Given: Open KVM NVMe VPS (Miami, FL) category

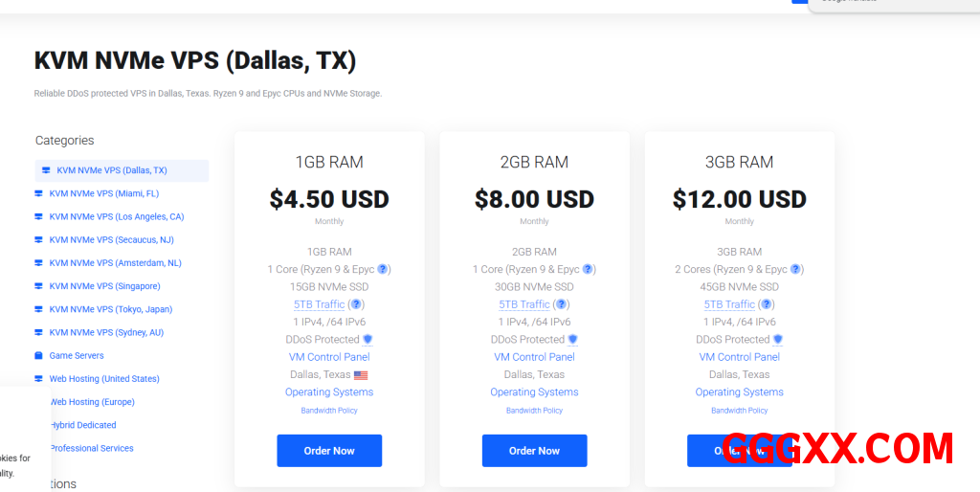Looking at the screenshot, I should coord(103,193).
